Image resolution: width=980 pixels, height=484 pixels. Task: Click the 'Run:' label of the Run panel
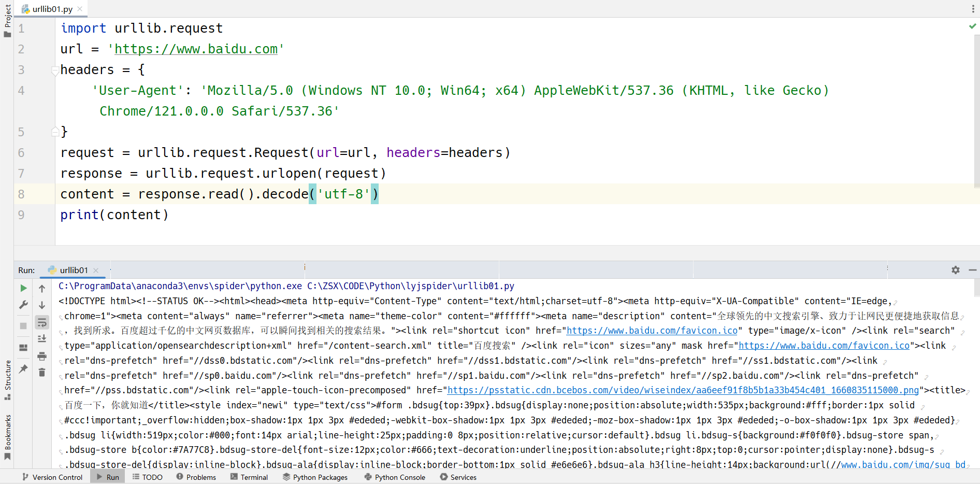tap(26, 270)
